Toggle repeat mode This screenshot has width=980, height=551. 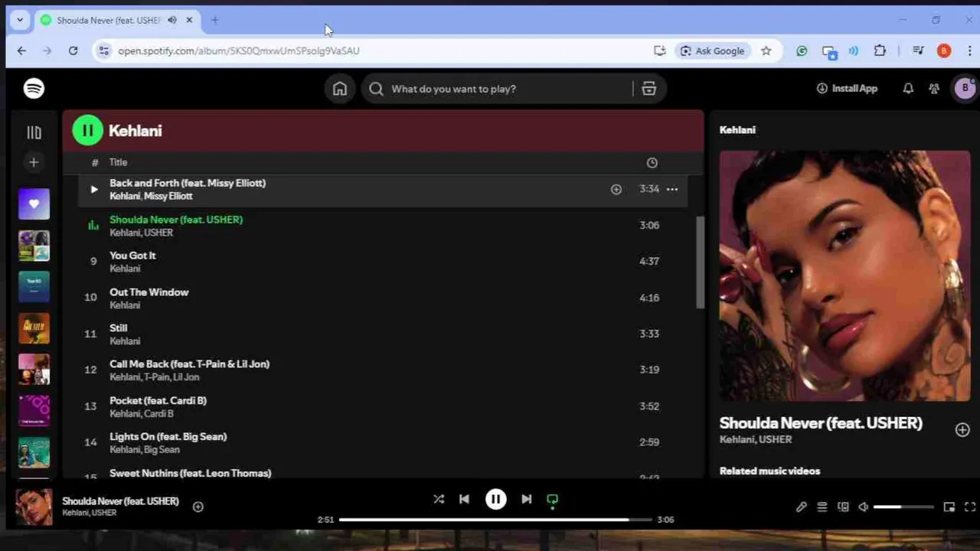click(552, 500)
